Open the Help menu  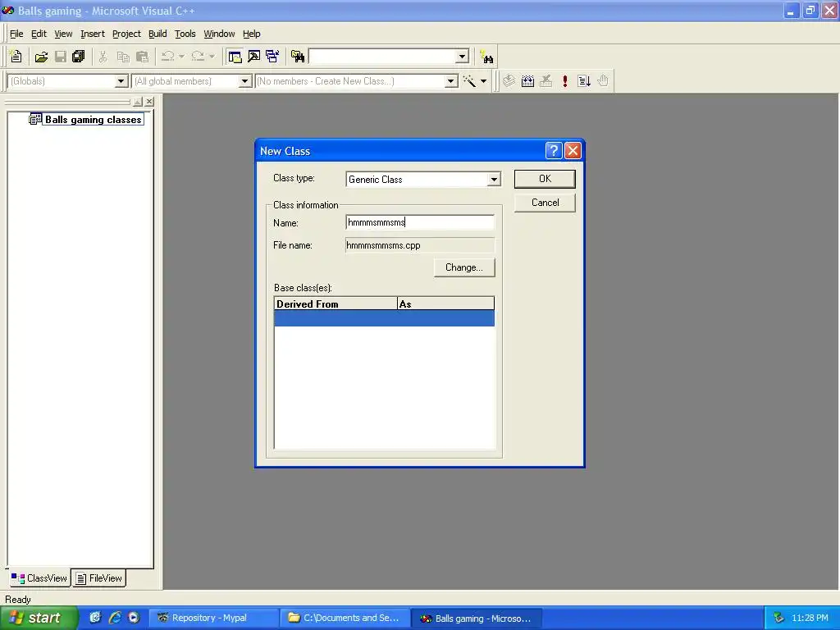click(x=251, y=34)
